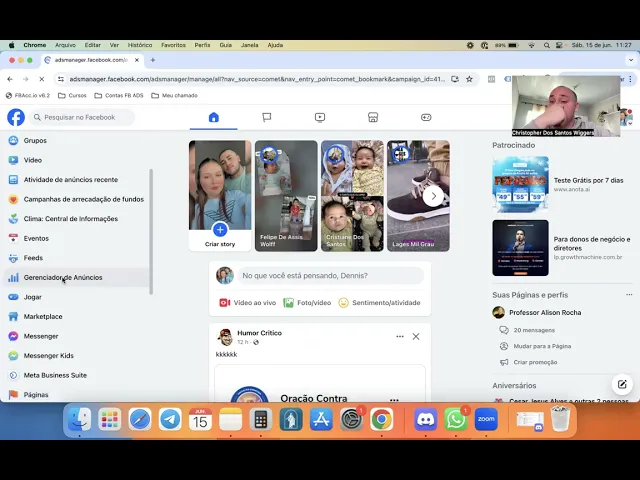Image resolution: width=640 pixels, height=480 pixels.
Task: Bookmark this page with the star
Action: [x=469, y=79]
